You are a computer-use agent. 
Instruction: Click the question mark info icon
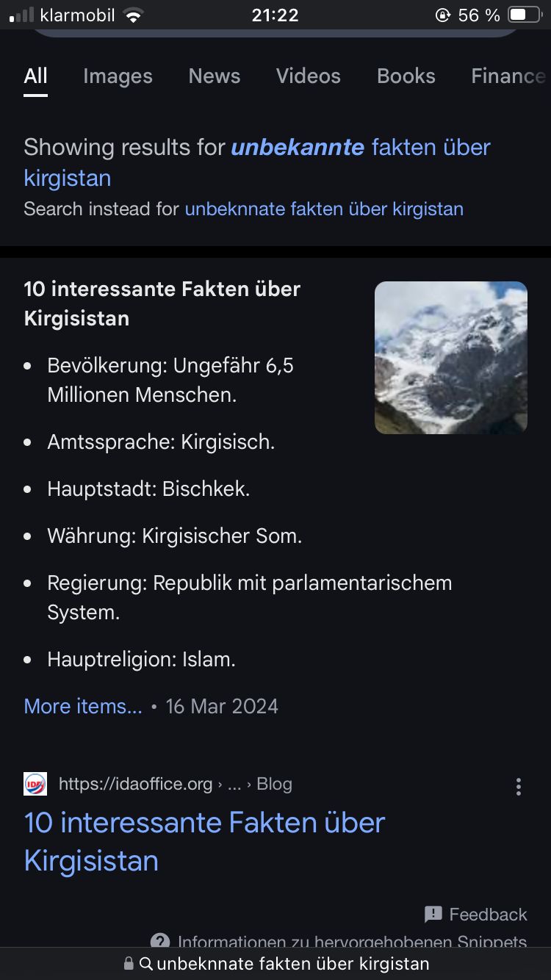(160, 941)
